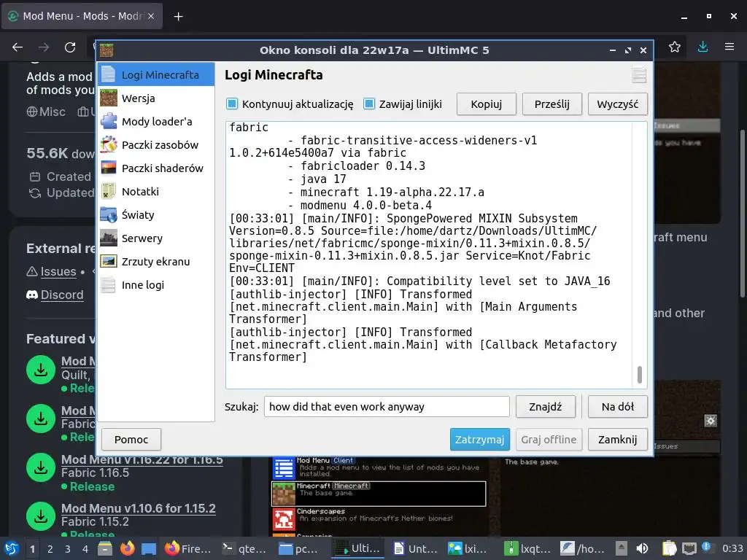Click the log page icon beside the Logi Minecrafta heading

click(x=639, y=75)
